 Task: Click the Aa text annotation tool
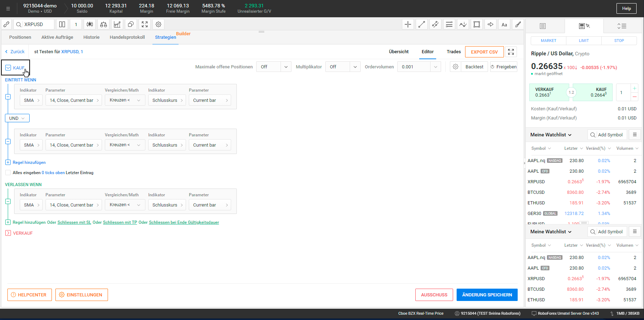point(504,24)
